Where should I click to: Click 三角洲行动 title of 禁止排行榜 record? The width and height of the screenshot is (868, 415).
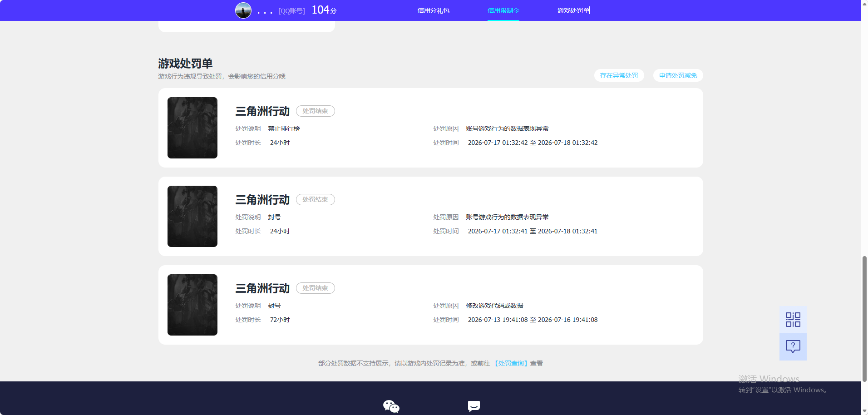tap(262, 111)
